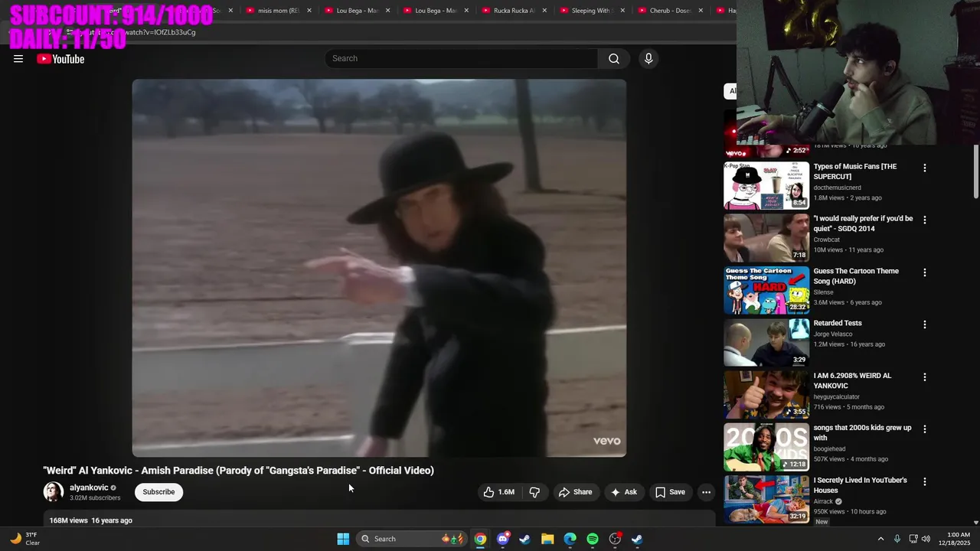Go to the YouTube home logo
Viewport: 980px width, 551px height.
click(60, 59)
